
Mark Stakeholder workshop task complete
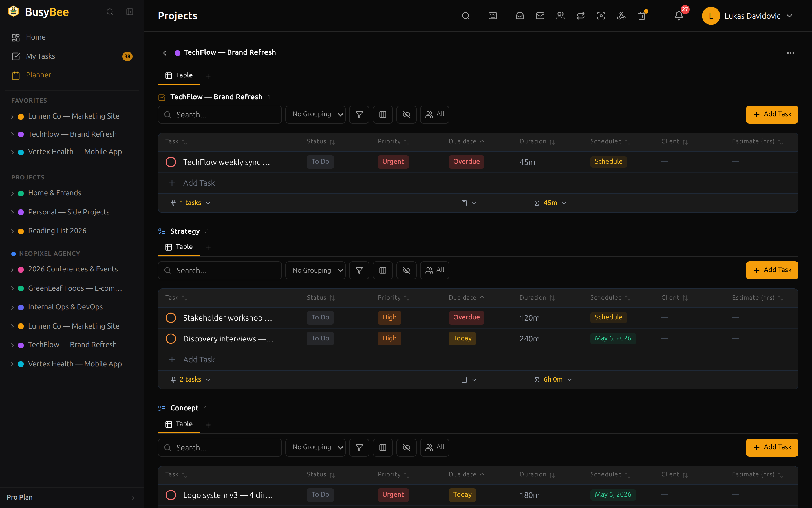(x=171, y=318)
